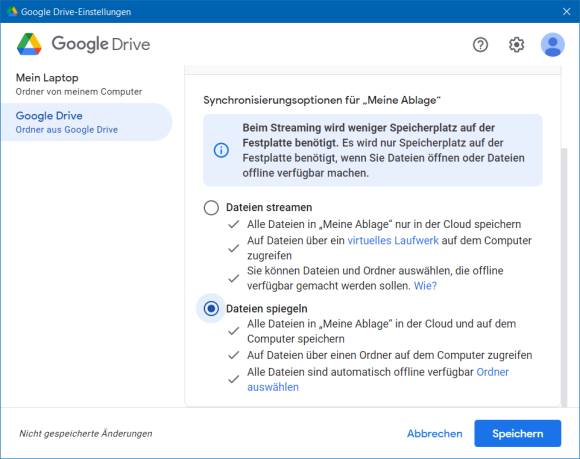
Task: Click the text Ordner aus Google Drive
Action: 67,129
